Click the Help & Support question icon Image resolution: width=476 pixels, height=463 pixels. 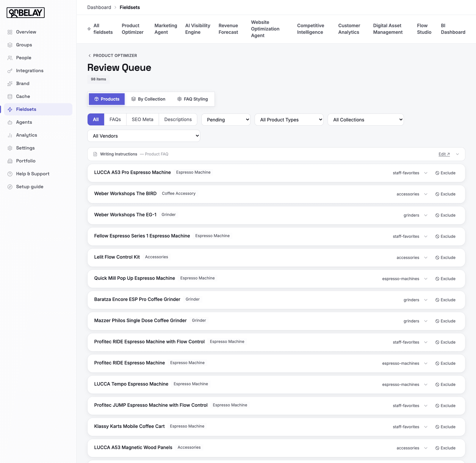pos(10,174)
